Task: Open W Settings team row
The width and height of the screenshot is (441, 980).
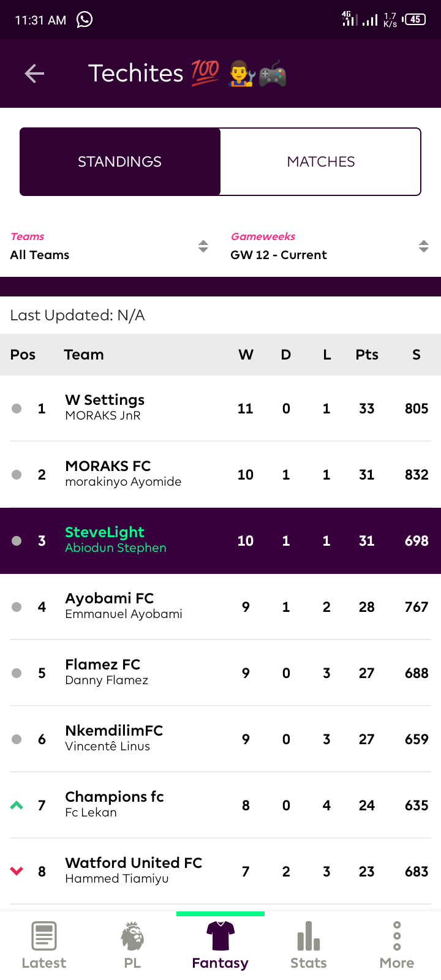Action: pos(221,408)
